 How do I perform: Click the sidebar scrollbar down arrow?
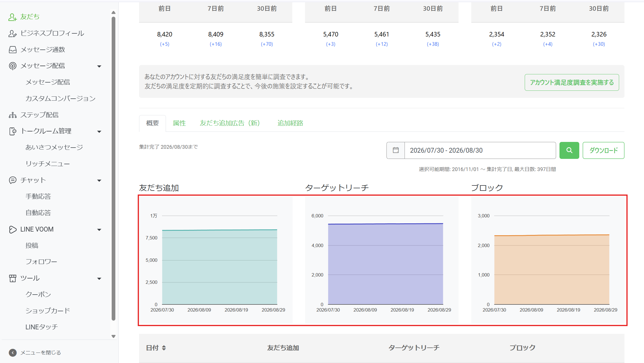point(113,336)
